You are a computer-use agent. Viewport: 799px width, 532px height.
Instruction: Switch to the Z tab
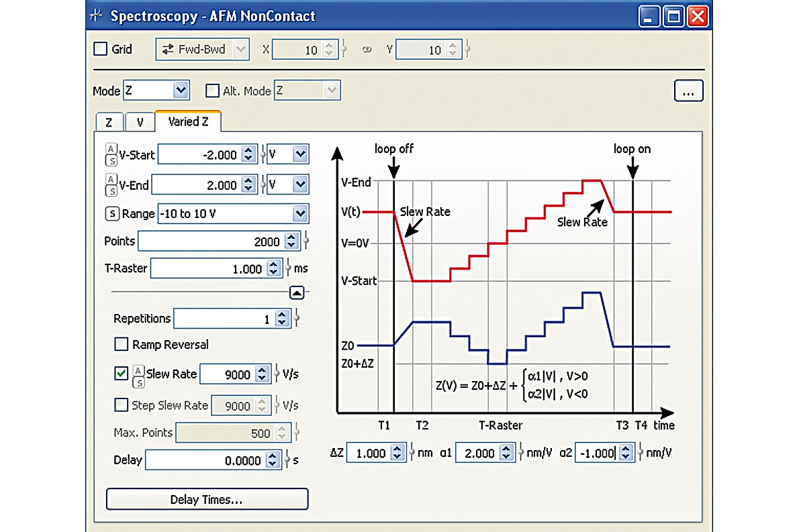(x=109, y=121)
